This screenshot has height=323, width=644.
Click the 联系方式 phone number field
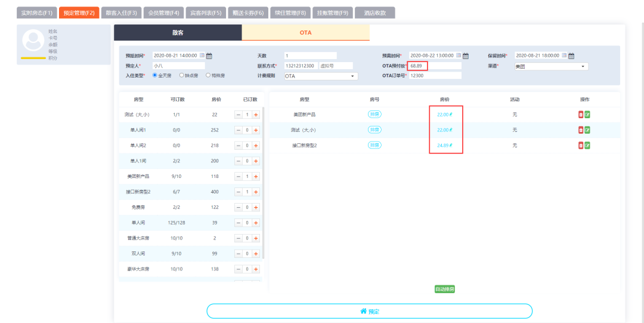301,66
